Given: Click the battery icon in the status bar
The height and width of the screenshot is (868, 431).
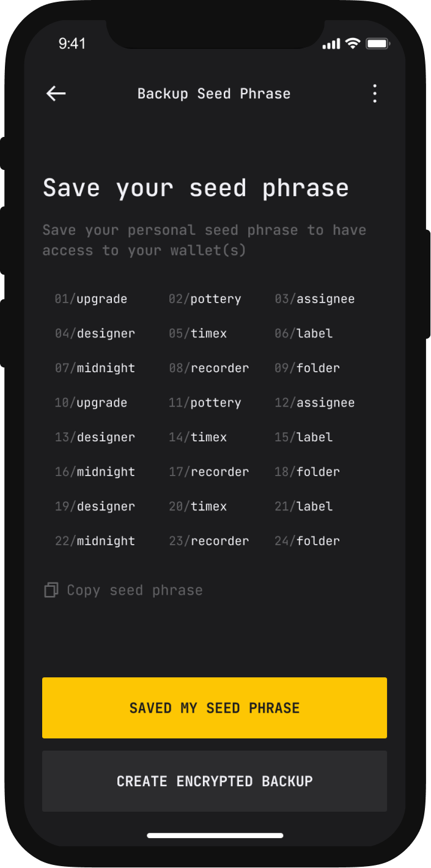Looking at the screenshot, I should point(378,43).
